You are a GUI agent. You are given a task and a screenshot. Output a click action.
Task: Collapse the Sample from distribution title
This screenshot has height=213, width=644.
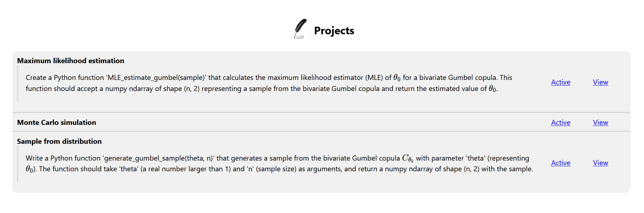59,141
